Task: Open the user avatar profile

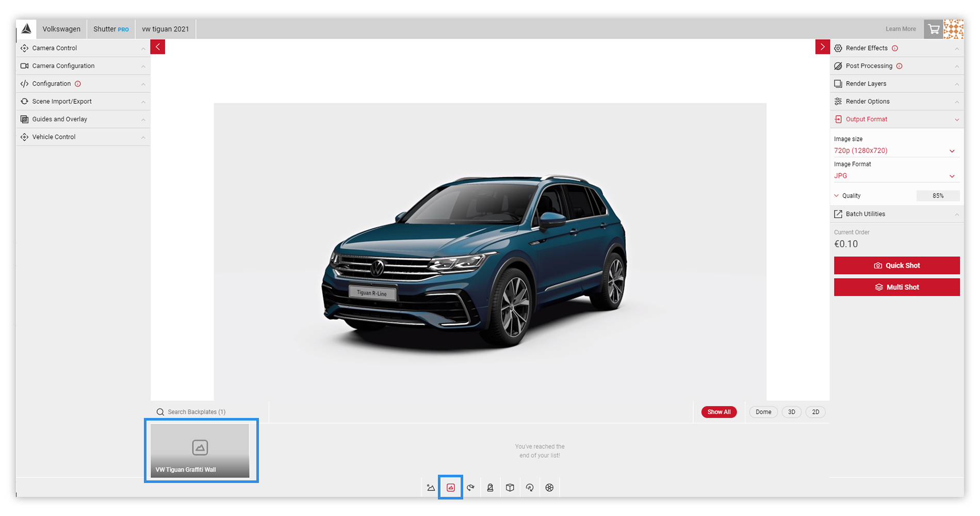Action: click(x=953, y=29)
